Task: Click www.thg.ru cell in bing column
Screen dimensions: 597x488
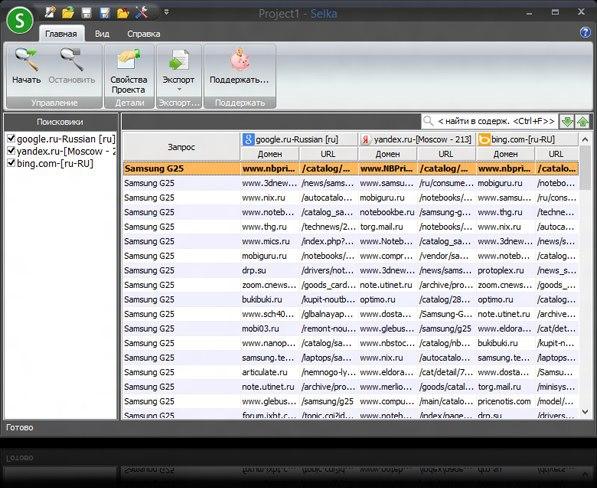Action: coord(505,212)
